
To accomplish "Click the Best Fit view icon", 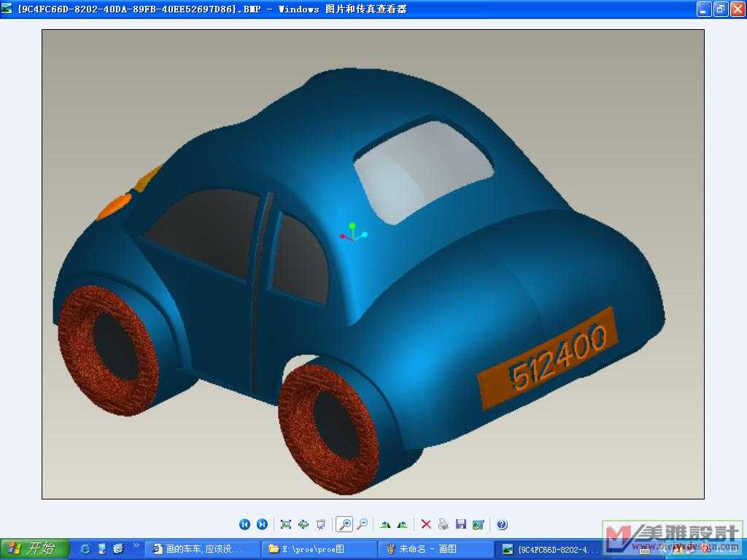I will (285, 524).
